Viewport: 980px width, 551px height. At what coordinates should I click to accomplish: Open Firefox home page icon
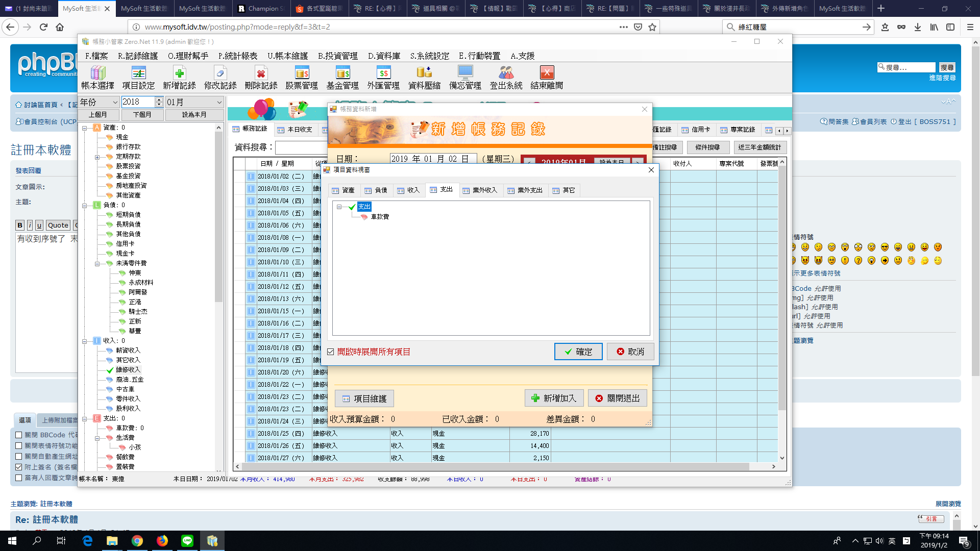click(x=60, y=27)
